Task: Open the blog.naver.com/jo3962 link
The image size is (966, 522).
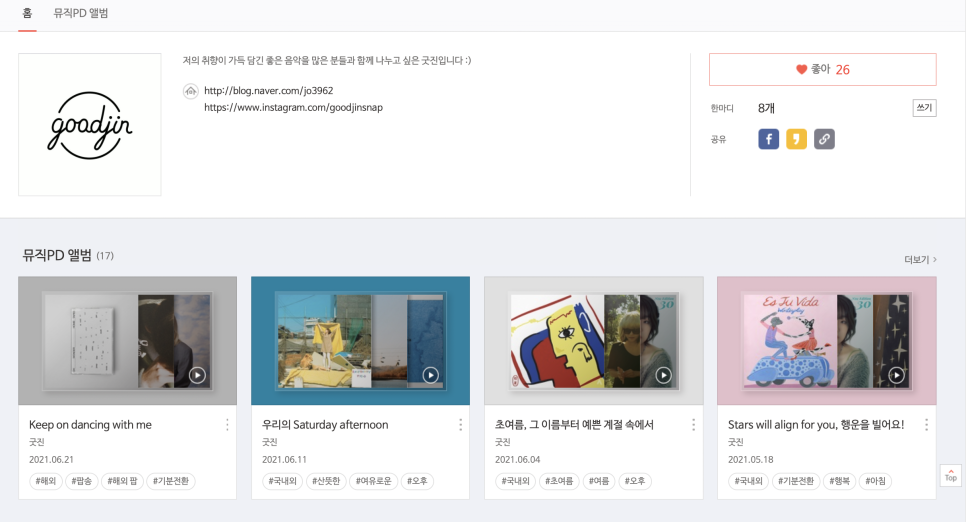Action: (x=269, y=91)
